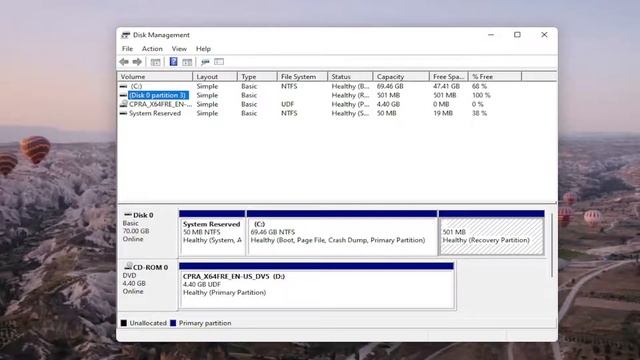Screen dimensions: 640x360
Task: Maximize the Disk Management window
Action: tap(518, 35)
